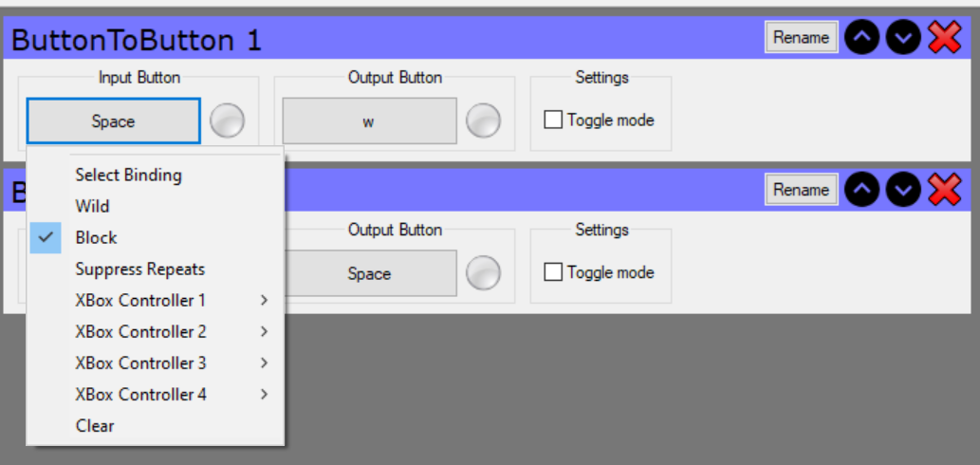Expand XBox Controller 2 submenu
The width and height of the screenshot is (980, 465).
140,331
